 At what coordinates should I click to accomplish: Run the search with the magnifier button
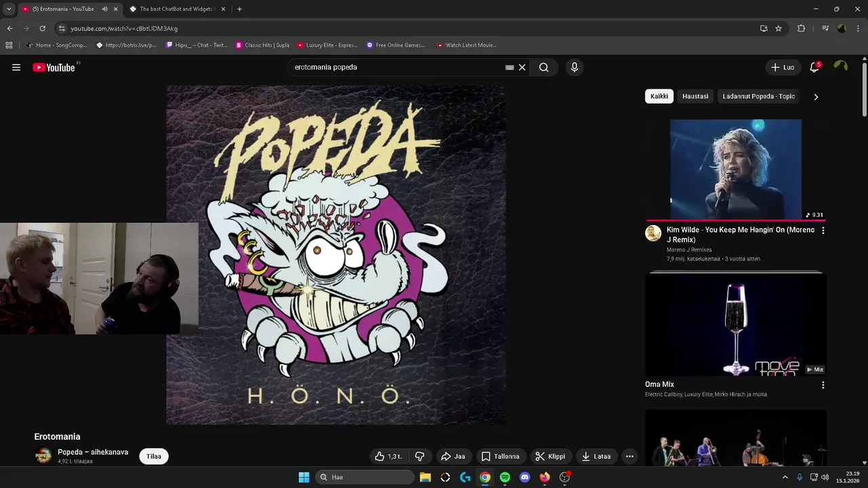point(544,67)
